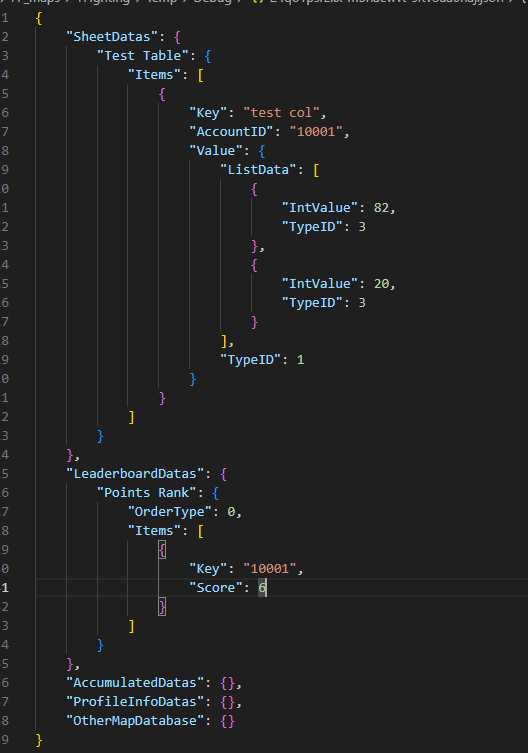Click the highlighted brace above "Key": "10001"

tap(162, 550)
